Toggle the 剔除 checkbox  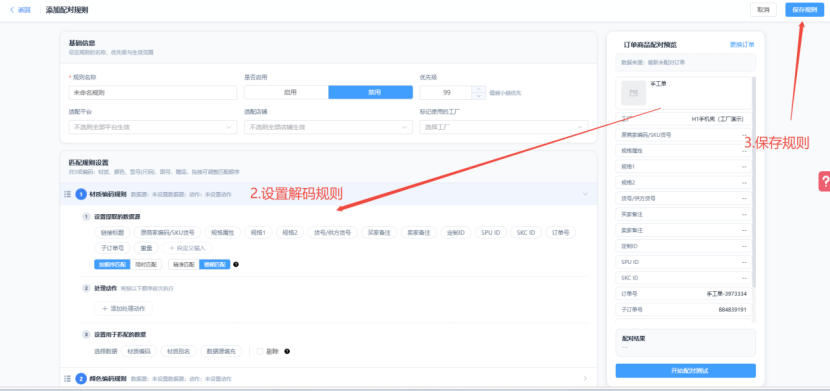pos(260,351)
